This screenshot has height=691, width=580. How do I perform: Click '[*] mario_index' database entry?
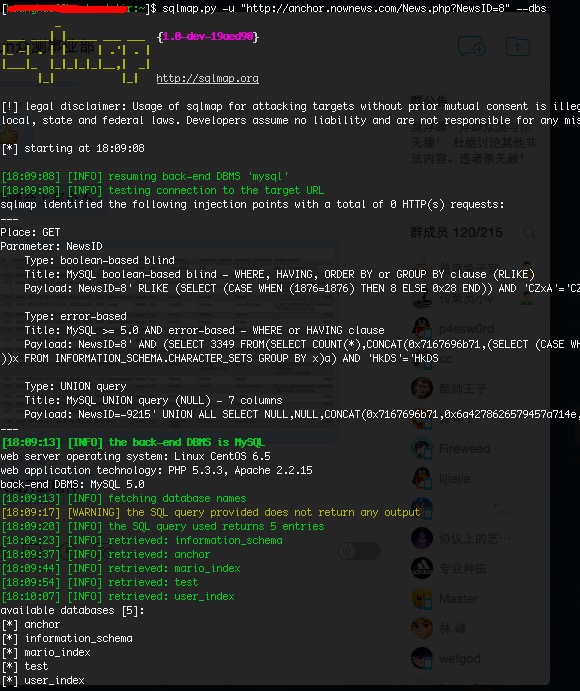[45, 653]
